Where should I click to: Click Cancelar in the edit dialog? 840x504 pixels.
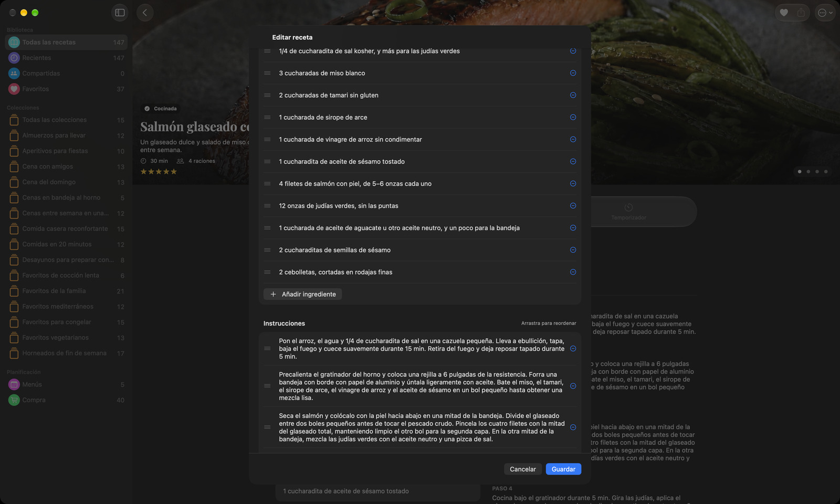coord(523,469)
